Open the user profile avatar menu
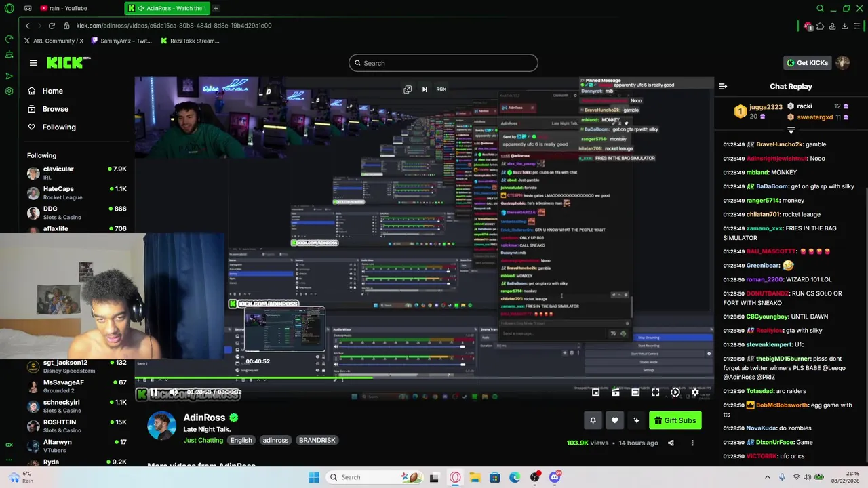The height and width of the screenshot is (488, 868). click(x=842, y=62)
